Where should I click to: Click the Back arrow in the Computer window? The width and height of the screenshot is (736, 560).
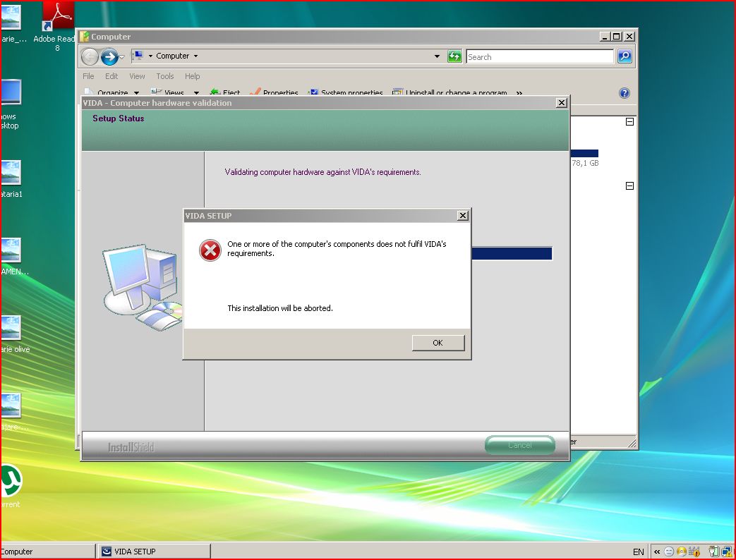click(89, 56)
